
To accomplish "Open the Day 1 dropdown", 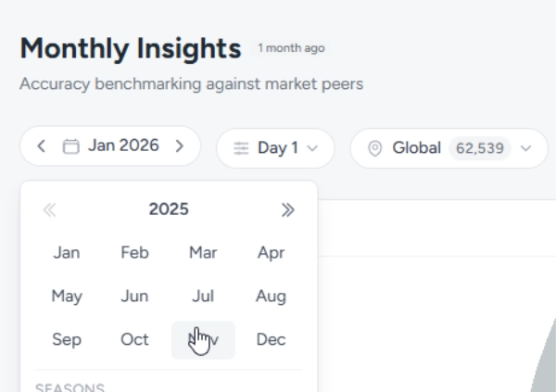I will pos(274,148).
